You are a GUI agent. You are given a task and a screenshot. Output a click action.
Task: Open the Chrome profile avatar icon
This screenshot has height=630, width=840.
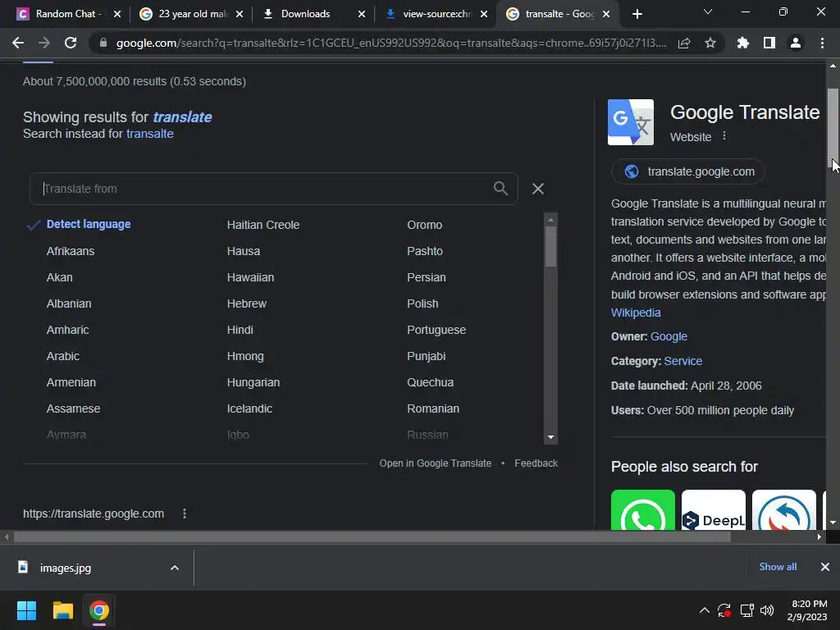(x=796, y=43)
